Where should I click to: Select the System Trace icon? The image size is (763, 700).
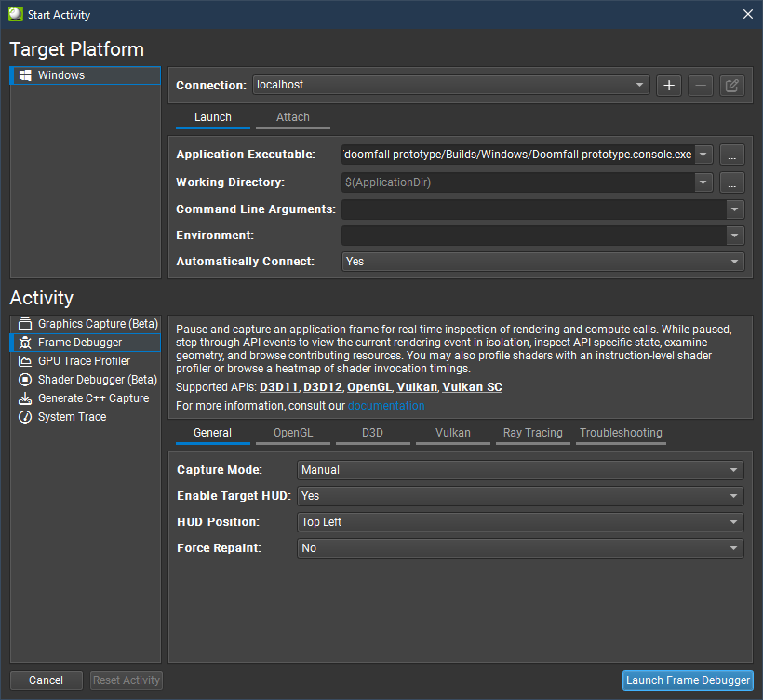25,417
